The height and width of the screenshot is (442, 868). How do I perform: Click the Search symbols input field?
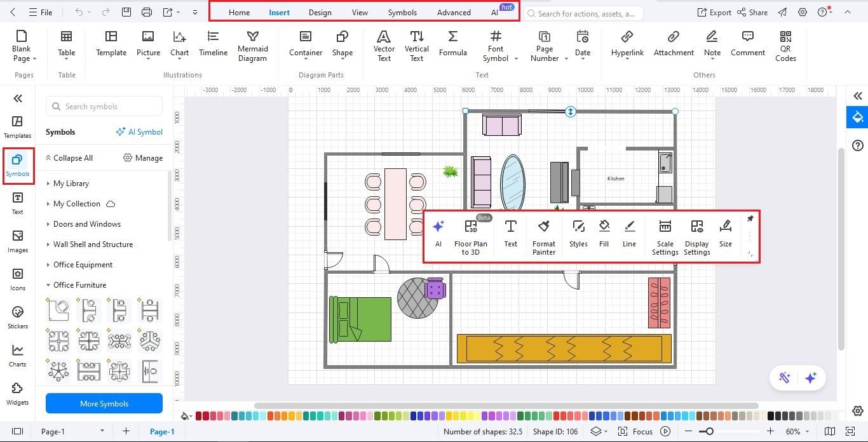(x=104, y=106)
